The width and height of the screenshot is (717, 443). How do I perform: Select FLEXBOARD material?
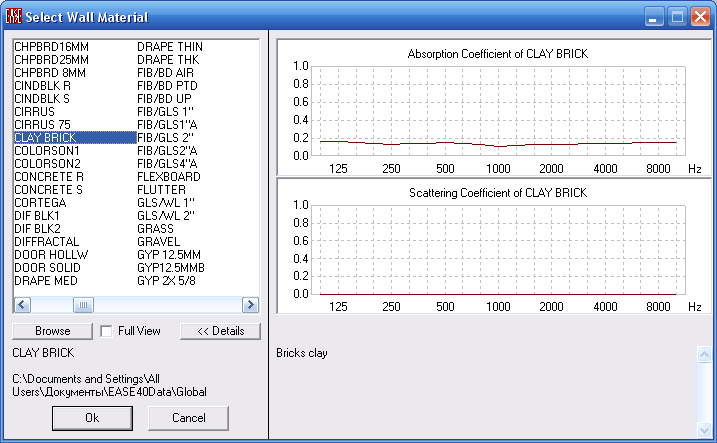[169, 176]
